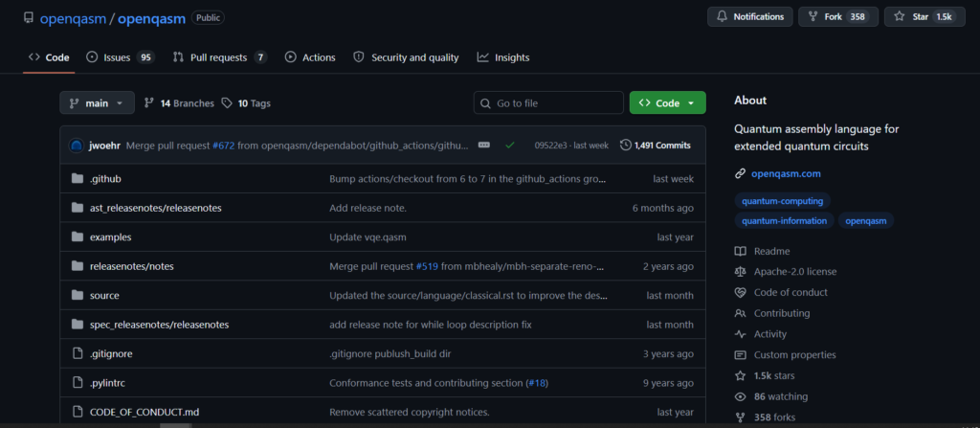
Task: Open spec_releasenotes/releasenotes folder
Action: 160,325
